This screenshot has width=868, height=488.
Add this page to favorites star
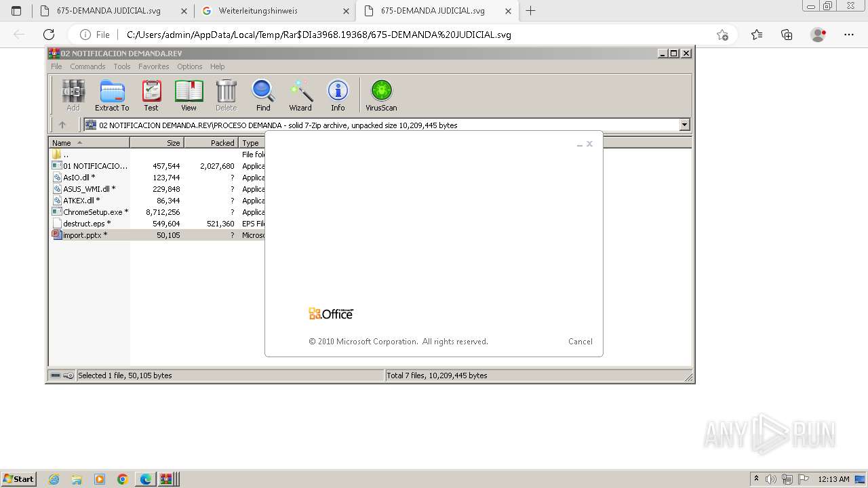pos(722,35)
